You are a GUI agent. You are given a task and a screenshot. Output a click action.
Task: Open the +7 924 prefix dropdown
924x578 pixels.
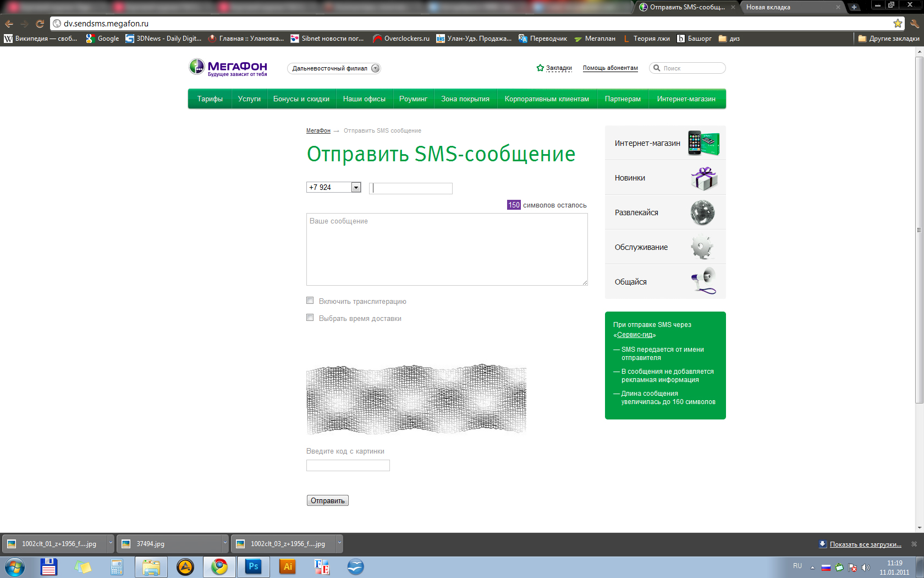point(356,188)
